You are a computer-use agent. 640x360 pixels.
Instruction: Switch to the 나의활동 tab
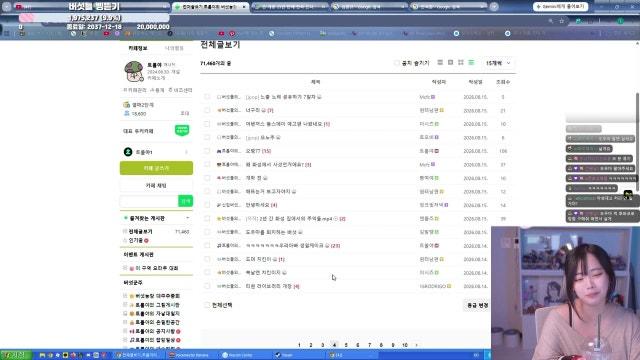(174, 48)
